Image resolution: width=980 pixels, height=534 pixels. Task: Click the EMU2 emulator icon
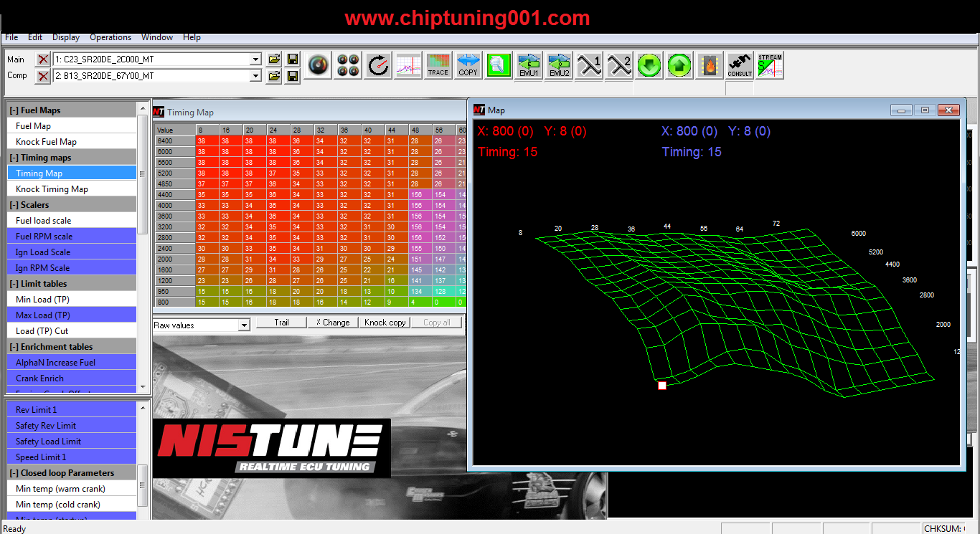pyautogui.click(x=559, y=65)
